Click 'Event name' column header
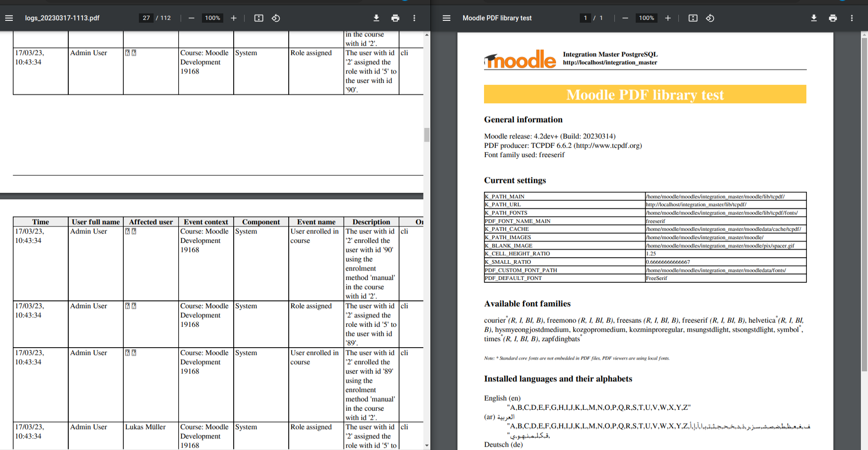 click(316, 222)
